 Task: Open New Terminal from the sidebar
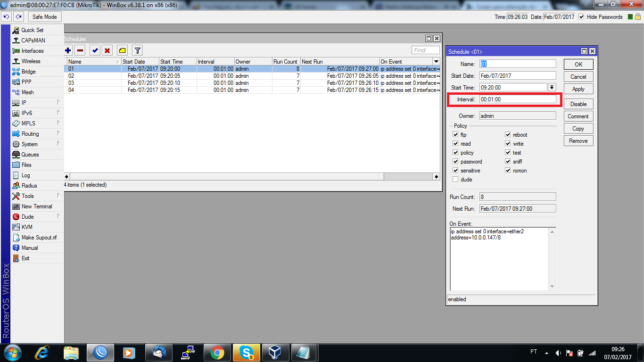click(x=37, y=206)
